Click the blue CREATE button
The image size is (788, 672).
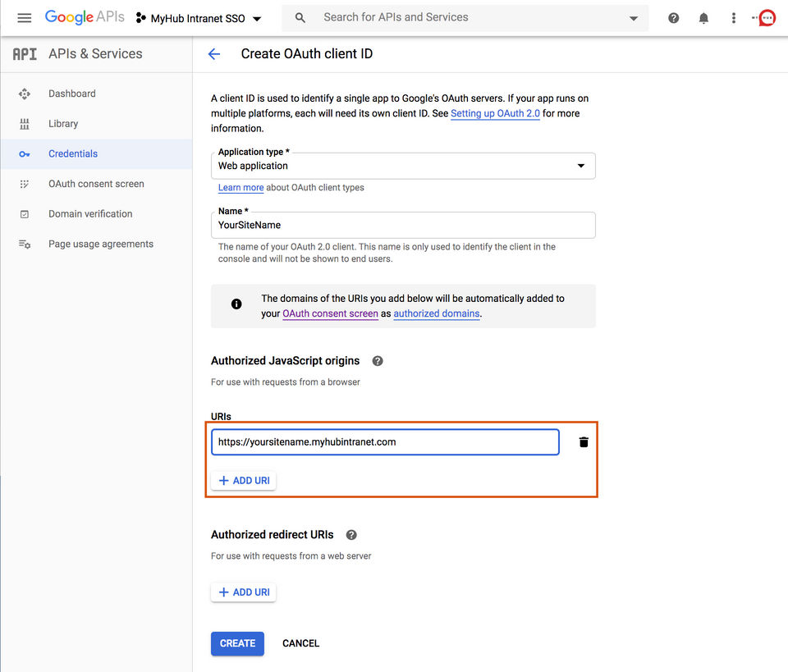(x=237, y=643)
